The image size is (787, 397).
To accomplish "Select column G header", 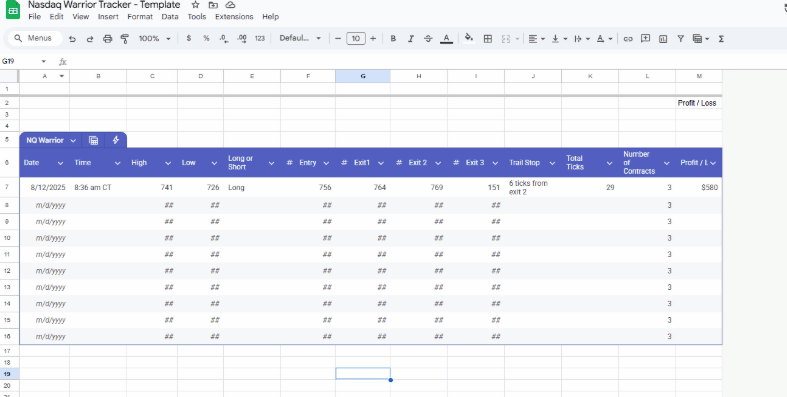I will point(363,76).
